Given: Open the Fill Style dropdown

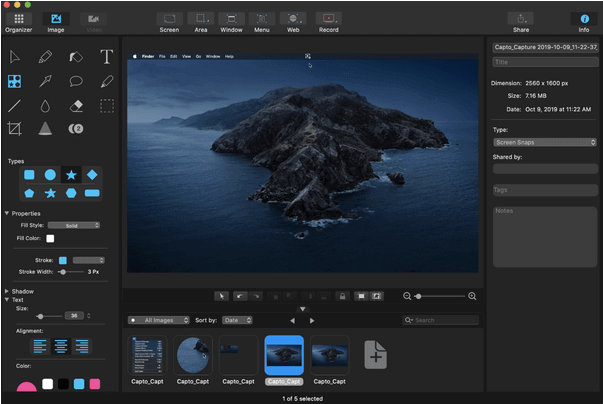Looking at the screenshot, I should click(x=74, y=225).
